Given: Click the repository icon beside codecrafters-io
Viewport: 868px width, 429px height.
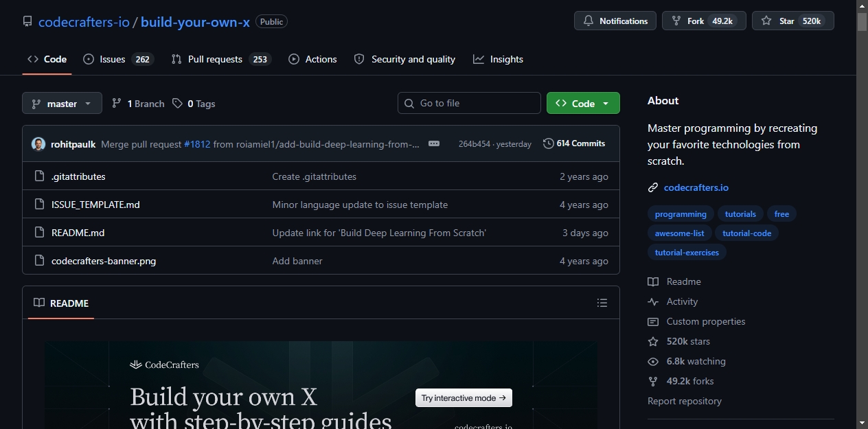Looking at the screenshot, I should pos(27,21).
